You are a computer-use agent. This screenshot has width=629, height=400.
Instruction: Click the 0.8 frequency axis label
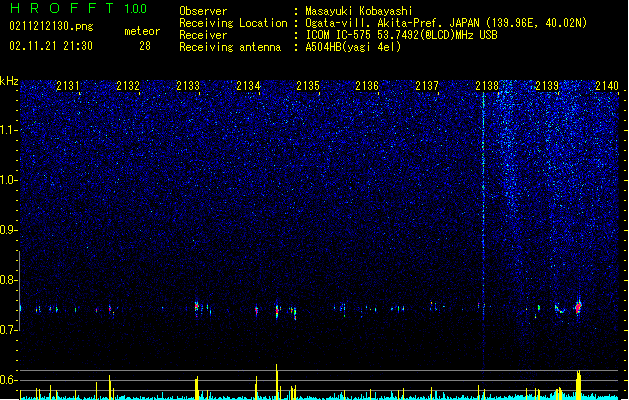[9, 280]
